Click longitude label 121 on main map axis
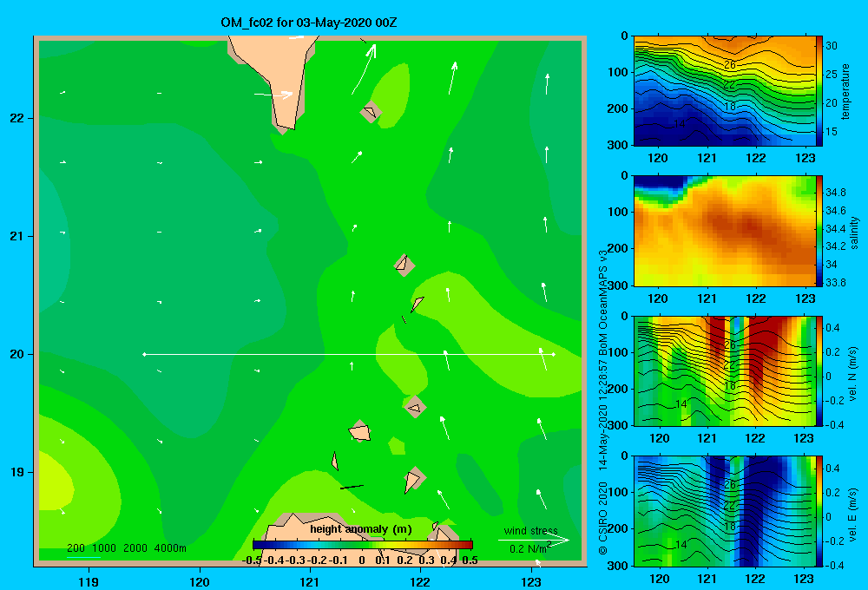The height and width of the screenshot is (590, 868). tap(310, 581)
